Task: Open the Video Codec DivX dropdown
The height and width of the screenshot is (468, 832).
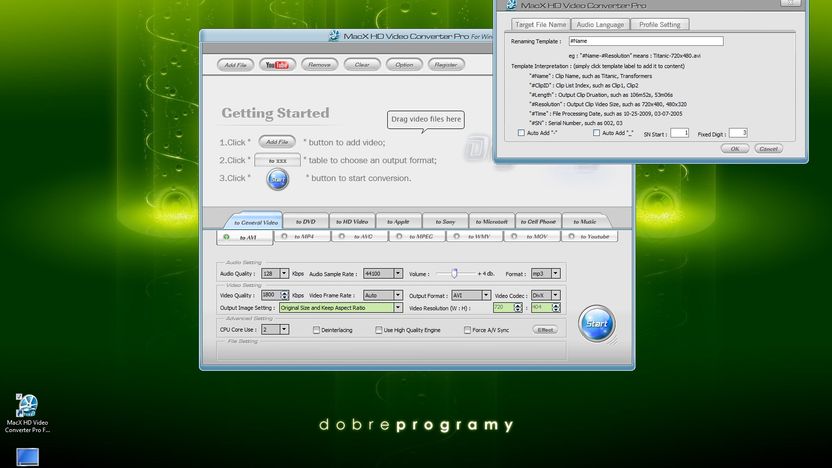Action: click(x=555, y=295)
